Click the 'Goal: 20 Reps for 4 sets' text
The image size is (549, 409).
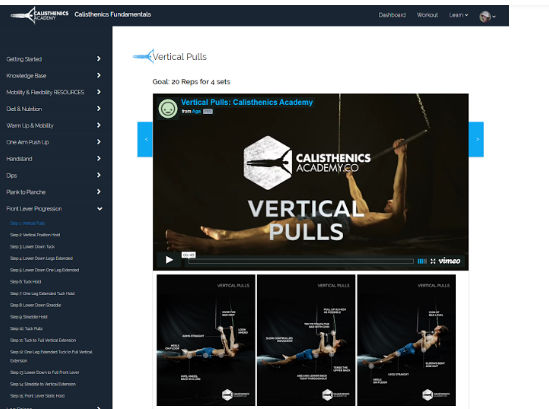pos(191,82)
